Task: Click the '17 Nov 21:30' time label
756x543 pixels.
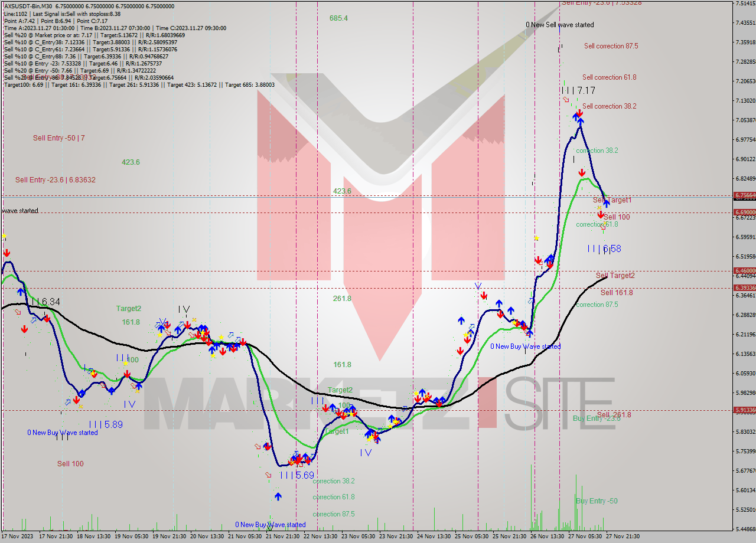Action: coord(56,537)
